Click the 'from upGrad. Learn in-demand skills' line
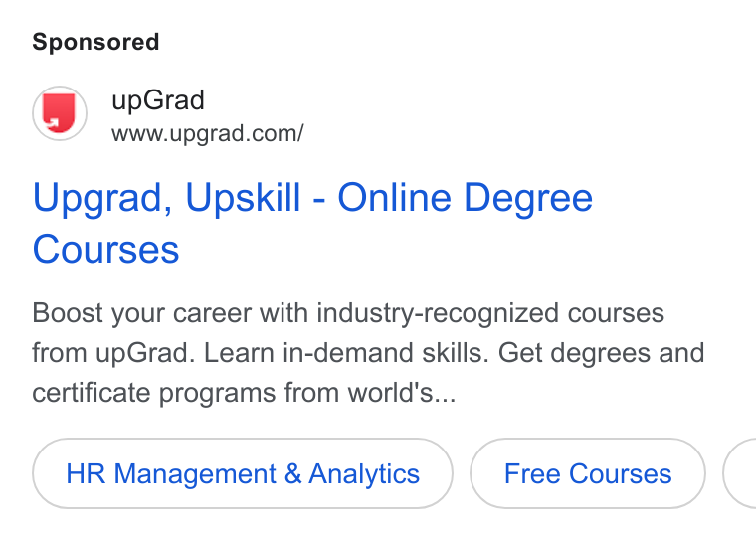 [261, 353]
